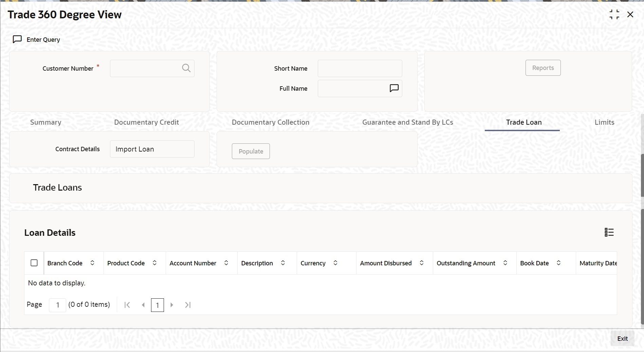Open Loan Details list view icon
This screenshot has width=644, height=352.
coord(609,232)
